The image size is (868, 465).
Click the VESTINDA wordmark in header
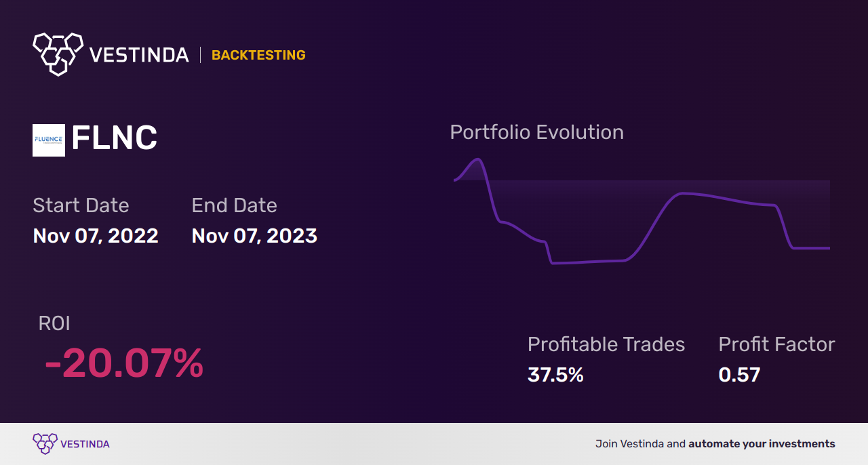(139, 55)
